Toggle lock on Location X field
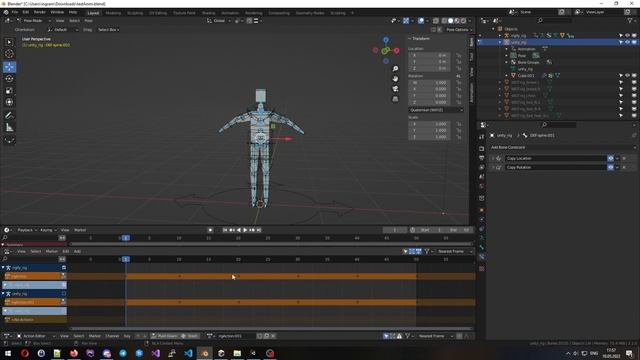Viewport: 640px width, 360px height. tap(458, 55)
